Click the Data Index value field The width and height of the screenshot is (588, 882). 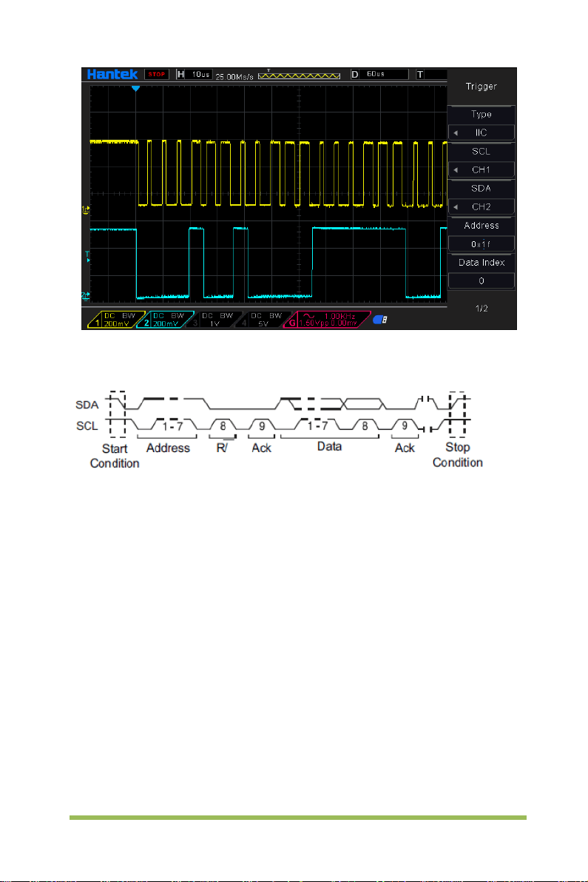[x=481, y=280]
